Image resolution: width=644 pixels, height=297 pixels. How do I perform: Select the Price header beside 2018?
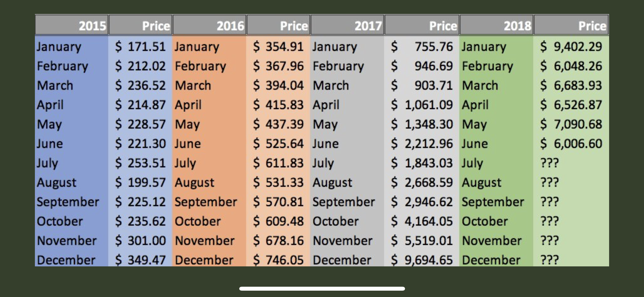571,25
